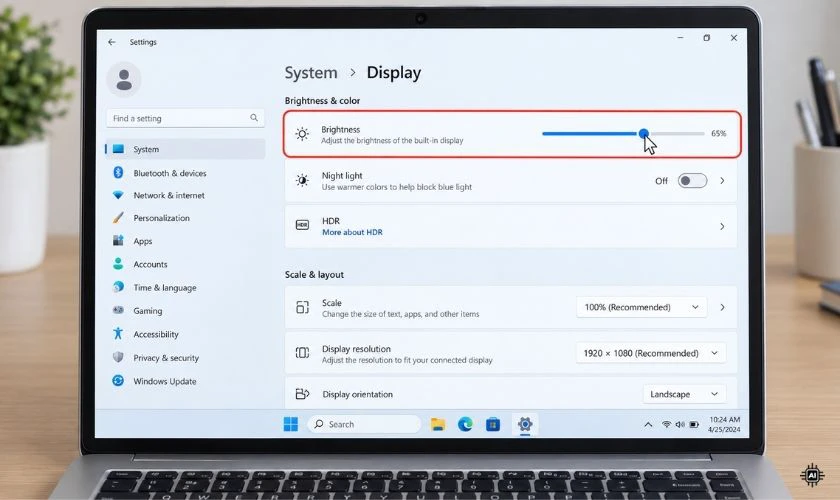Click the Display resolution icon
The image size is (840, 500).
302,353
